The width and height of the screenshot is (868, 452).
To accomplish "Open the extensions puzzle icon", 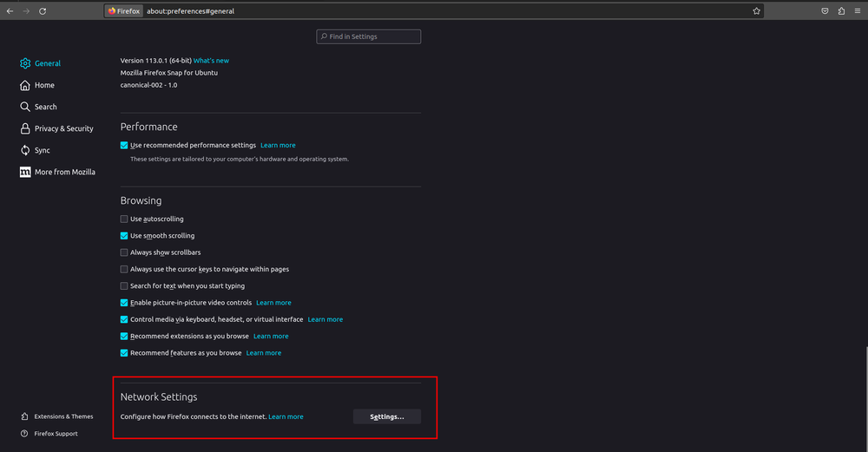I will (841, 11).
